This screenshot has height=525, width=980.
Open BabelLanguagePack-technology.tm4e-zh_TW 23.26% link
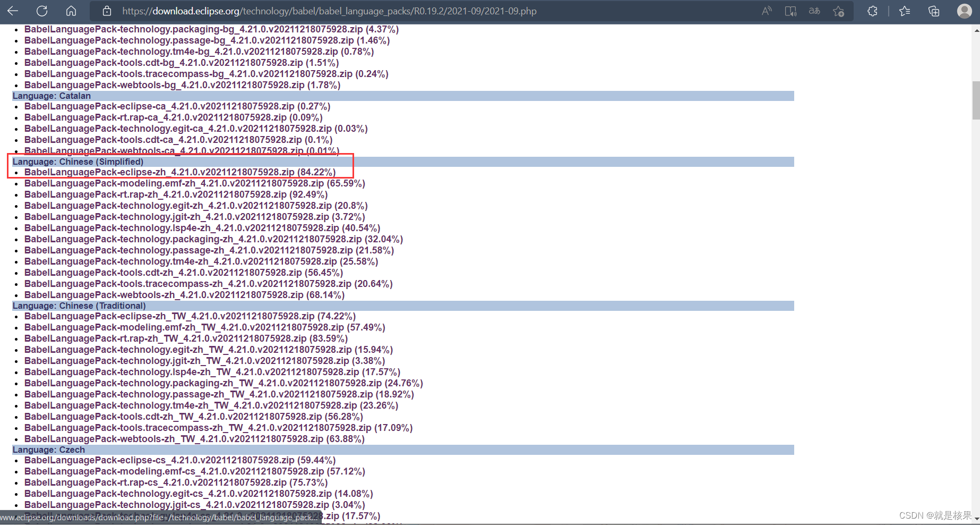click(x=211, y=405)
